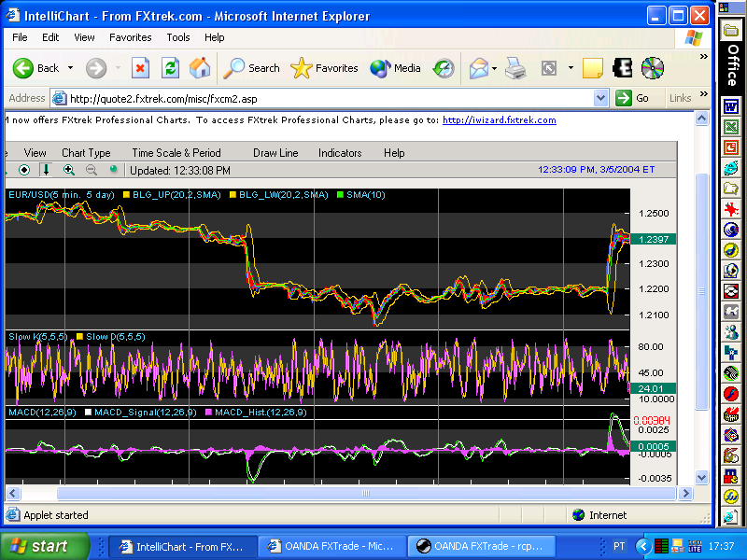Open the Mail button dropdown arrow
Screen dimensions: 747x560
[x=494, y=68]
